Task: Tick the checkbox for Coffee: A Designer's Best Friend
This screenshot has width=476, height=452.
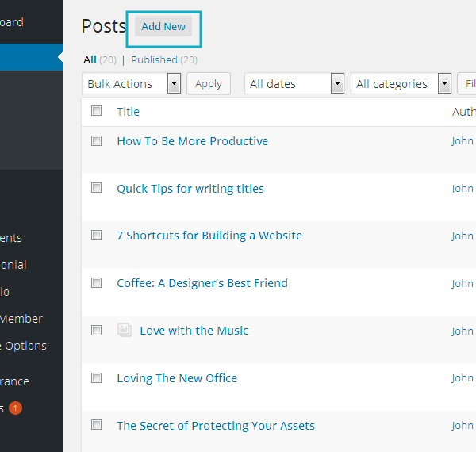Action: (97, 283)
